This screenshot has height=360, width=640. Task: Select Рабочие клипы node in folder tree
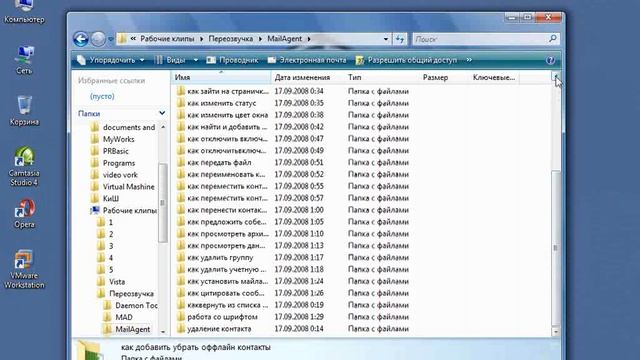(x=124, y=211)
